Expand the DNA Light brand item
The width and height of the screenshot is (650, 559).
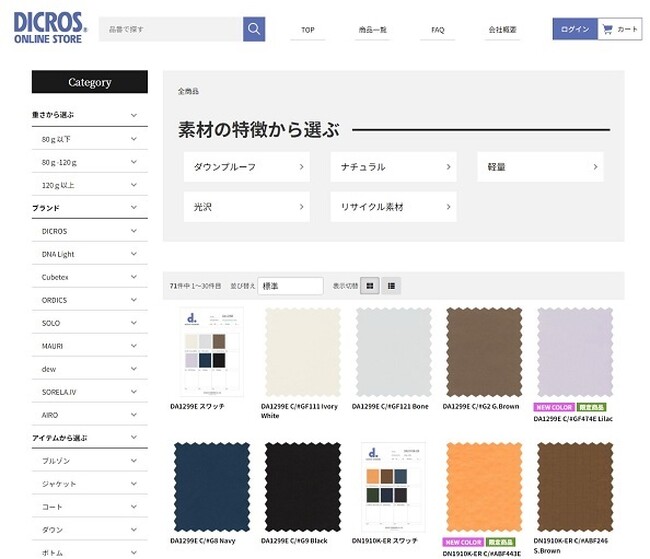point(90,254)
